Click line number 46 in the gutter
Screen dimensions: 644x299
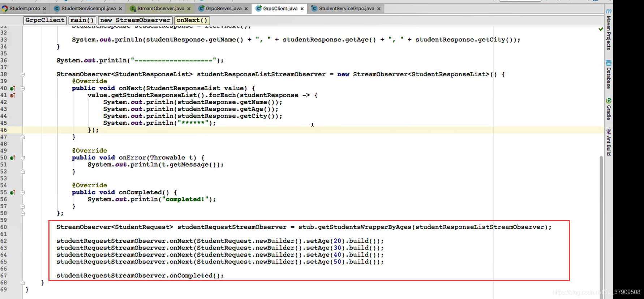[4, 130]
